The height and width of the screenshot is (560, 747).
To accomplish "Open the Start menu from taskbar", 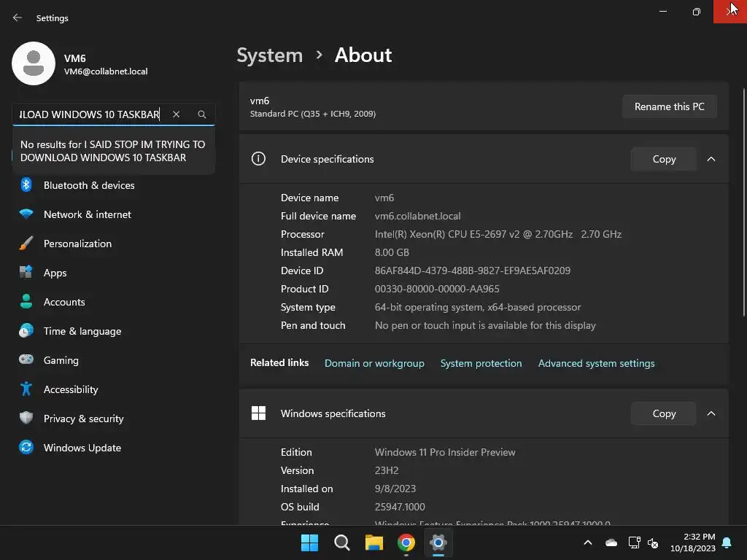I will click(x=309, y=542).
